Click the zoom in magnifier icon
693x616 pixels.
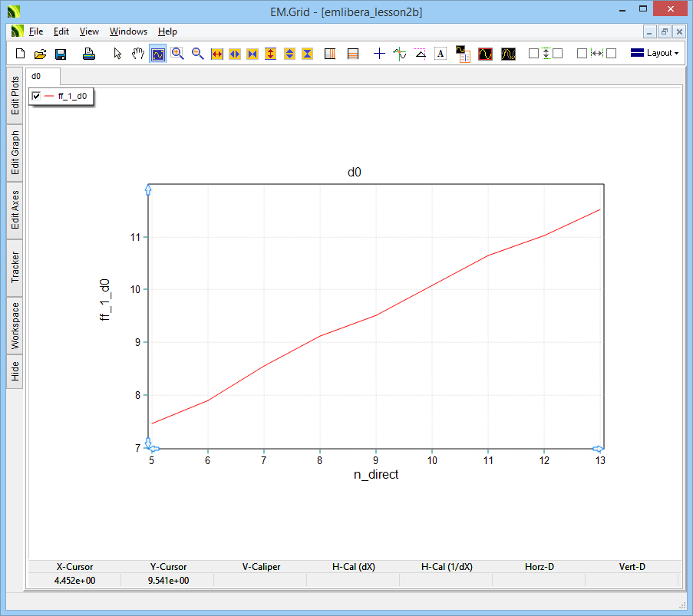tap(178, 54)
